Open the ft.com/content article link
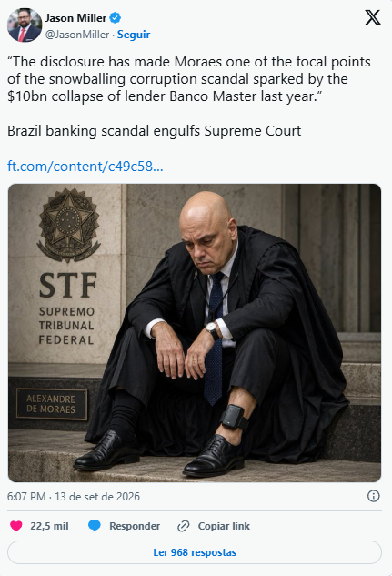This screenshot has height=576, width=392. pyautogui.click(x=85, y=166)
